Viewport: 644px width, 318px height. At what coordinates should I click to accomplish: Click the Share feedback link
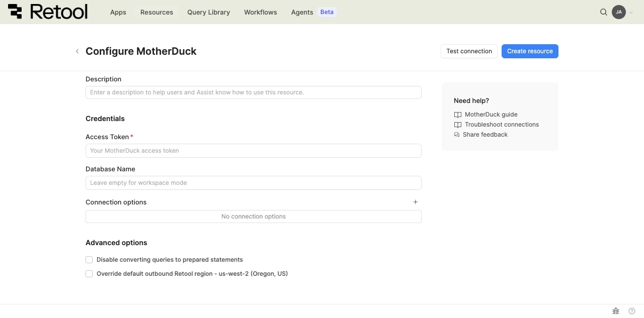pyautogui.click(x=485, y=135)
